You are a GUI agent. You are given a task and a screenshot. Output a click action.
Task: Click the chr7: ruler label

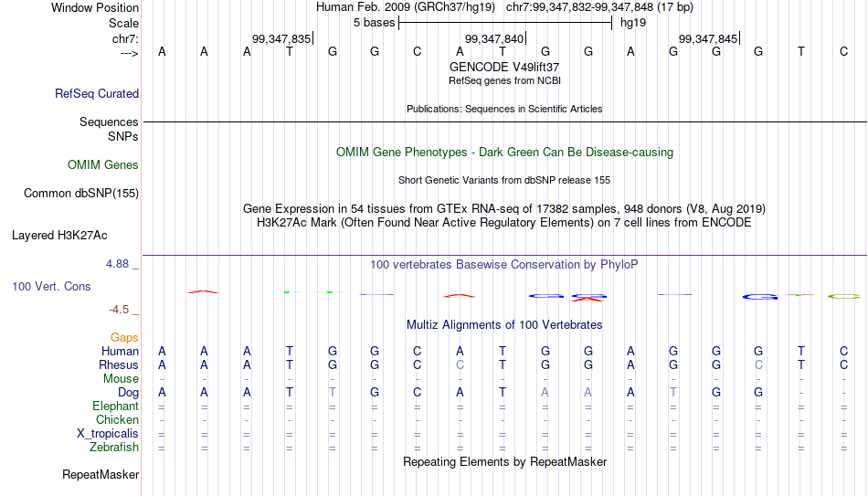click(x=125, y=38)
